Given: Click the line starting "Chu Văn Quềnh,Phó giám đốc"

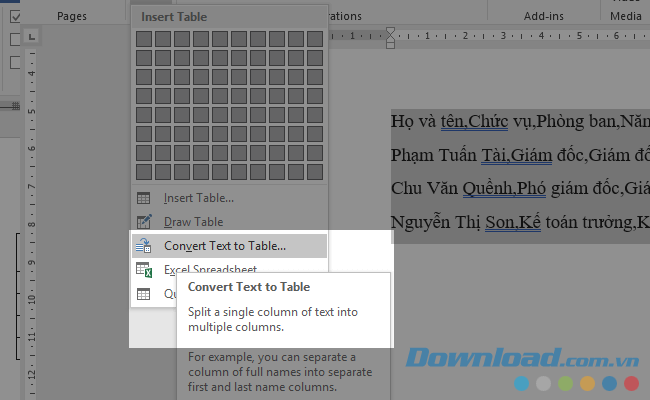Looking at the screenshot, I should pyautogui.click(x=520, y=188).
